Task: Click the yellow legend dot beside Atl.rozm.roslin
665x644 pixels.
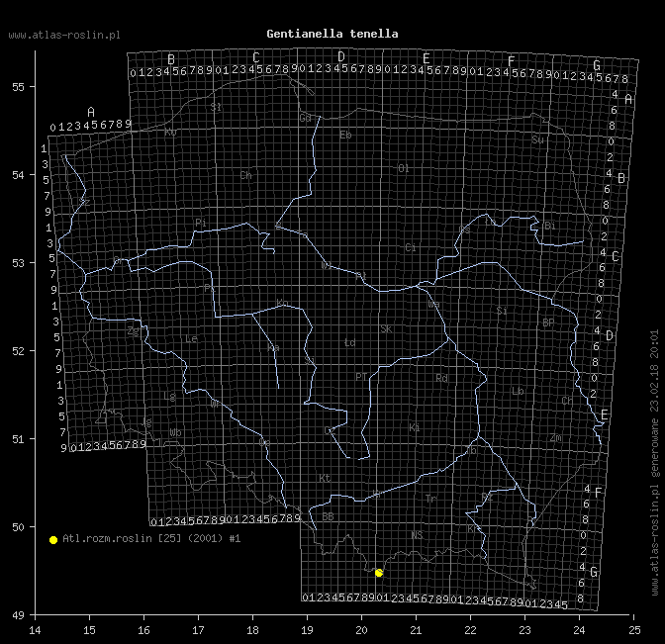Action: pyautogui.click(x=53, y=540)
